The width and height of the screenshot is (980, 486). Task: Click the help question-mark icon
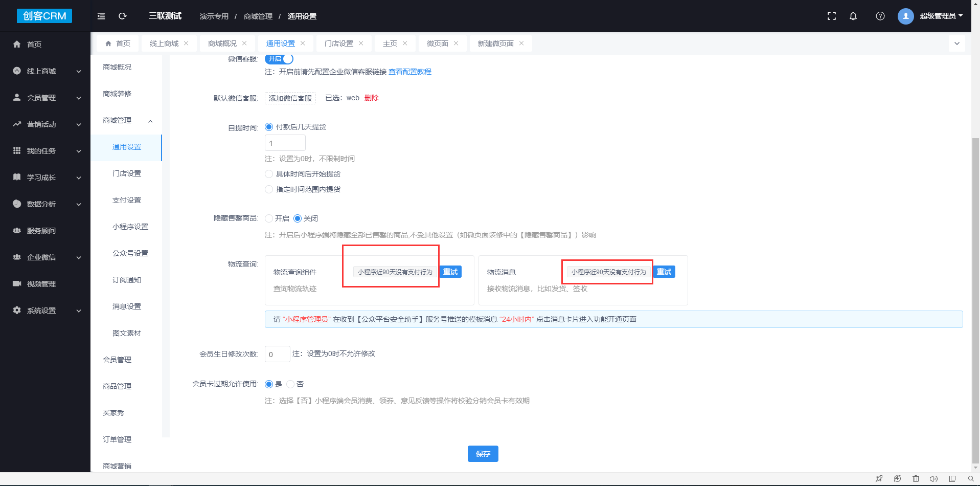pyautogui.click(x=880, y=16)
